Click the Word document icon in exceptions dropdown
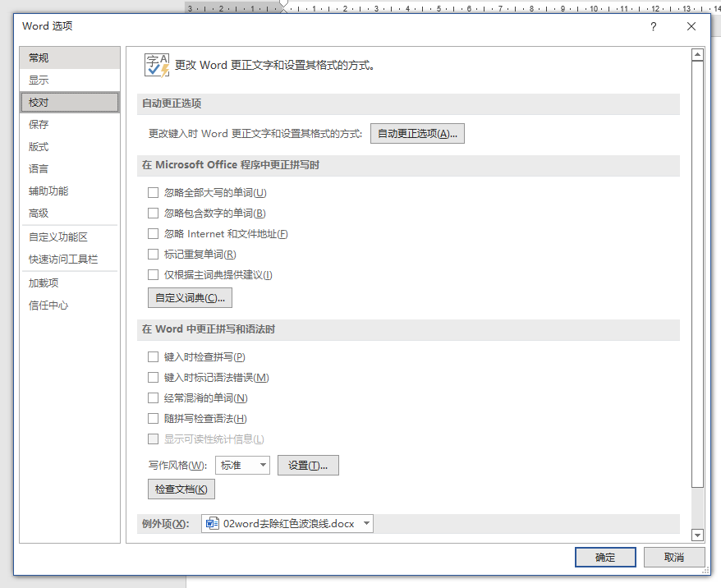Viewport: 721px width, 588px height. pos(212,524)
